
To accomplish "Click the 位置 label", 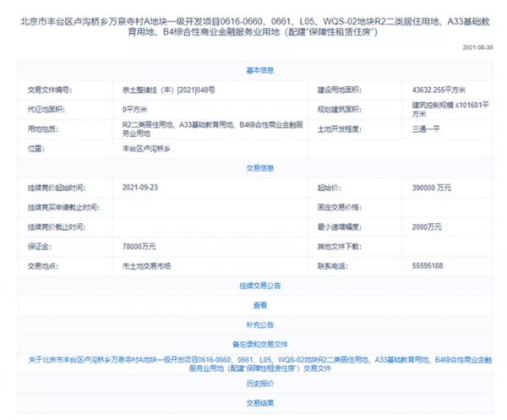I will coord(35,149).
